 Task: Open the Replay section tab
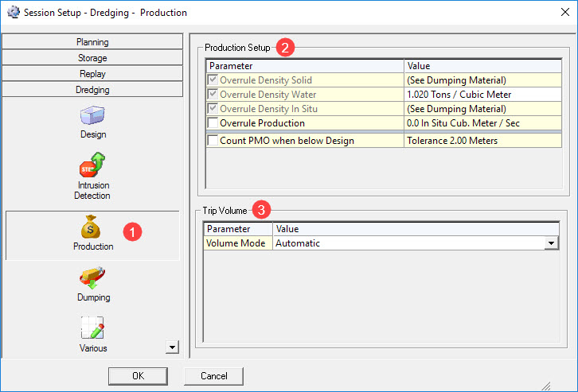tap(93, 74)
